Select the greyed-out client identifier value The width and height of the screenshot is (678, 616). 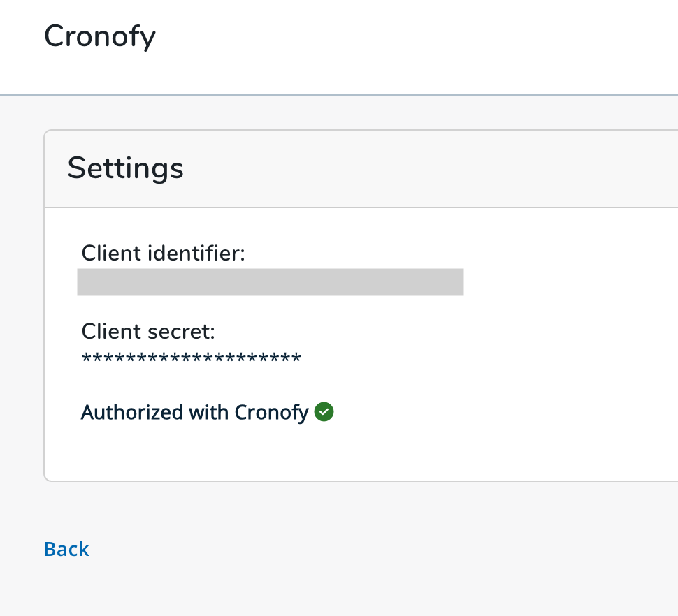coord(271,282)
